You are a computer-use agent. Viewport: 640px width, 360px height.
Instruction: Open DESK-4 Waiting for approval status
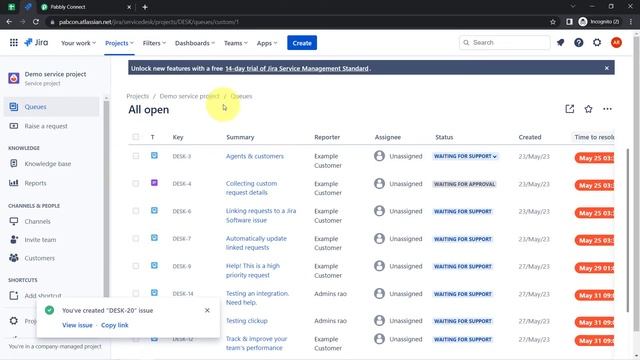tap(464, 184)
